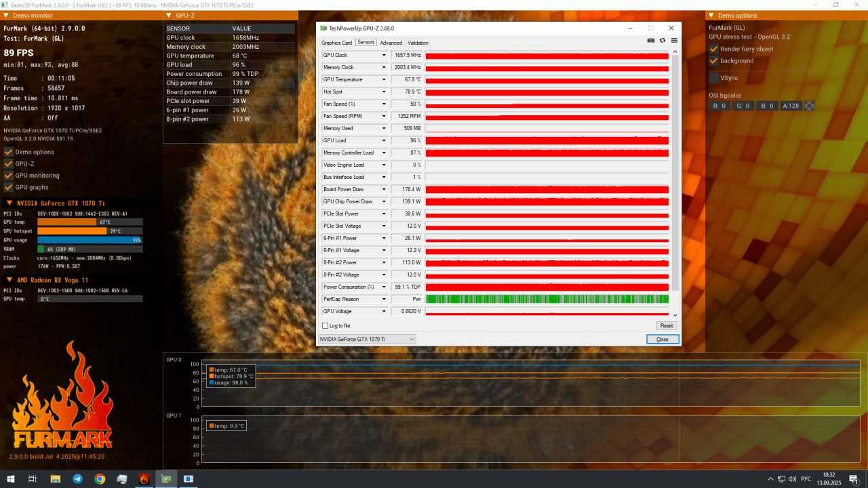Open the Windows Start menu
This screenshot has width=868, height=488.
click(10, 479)
